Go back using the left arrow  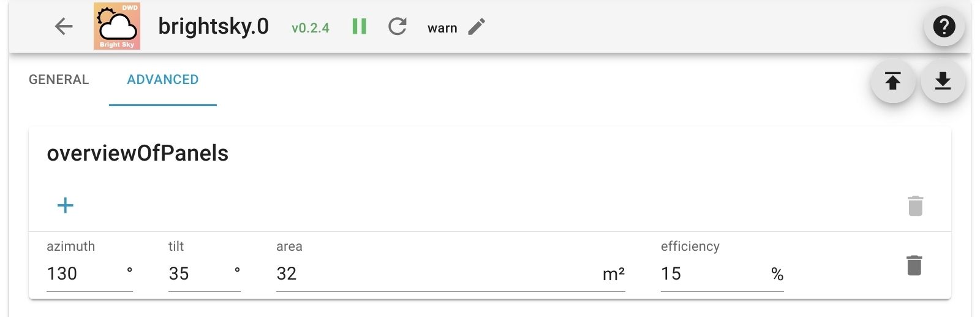click(x=64, y=26)
